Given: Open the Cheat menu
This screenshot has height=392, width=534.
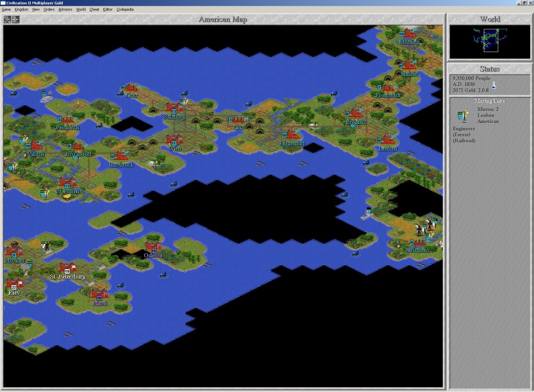Looking at the screenshot, I should 94,9.
